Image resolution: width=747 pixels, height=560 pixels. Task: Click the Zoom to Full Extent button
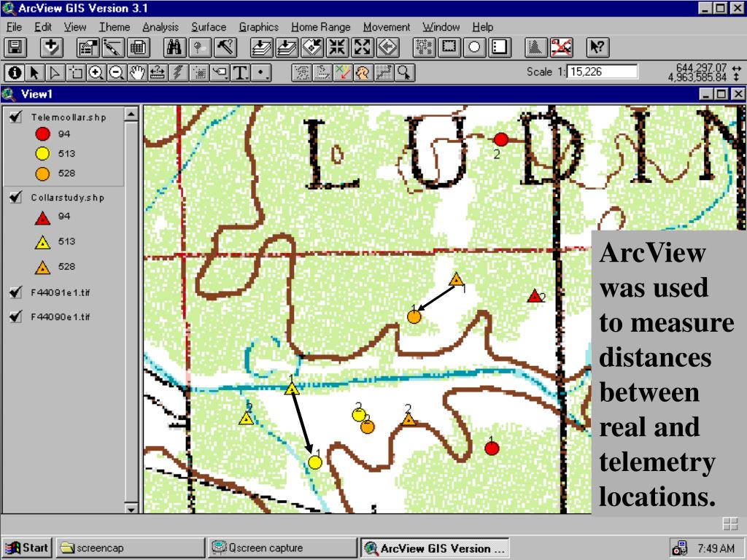point(262,47)
